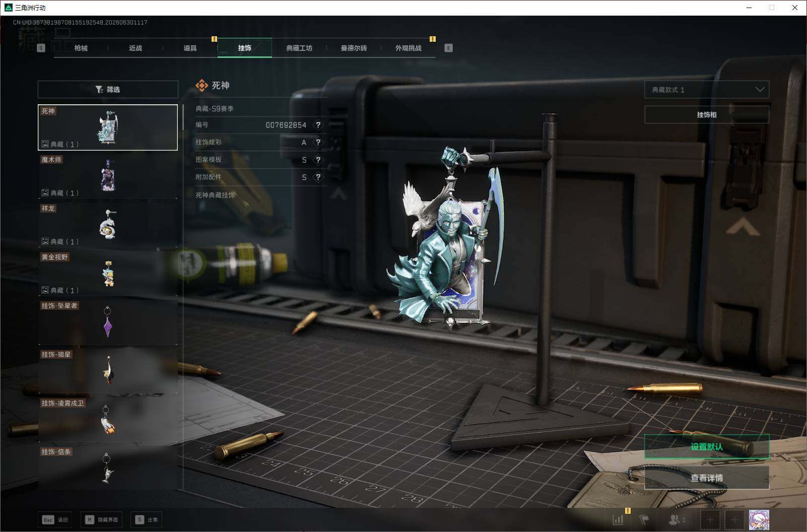Click the 挂饰炫彩 grade A value

(x=304, y=143)
